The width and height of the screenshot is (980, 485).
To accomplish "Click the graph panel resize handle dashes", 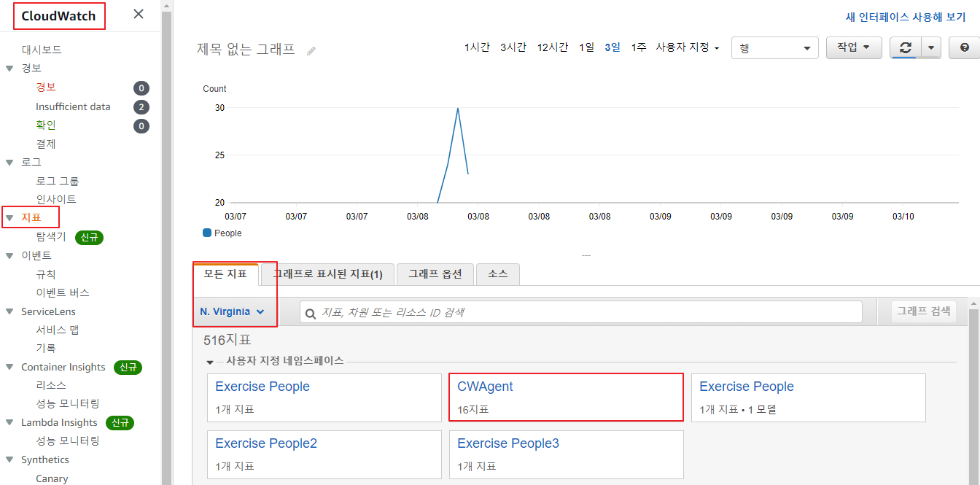I will (x=586, y=255).
